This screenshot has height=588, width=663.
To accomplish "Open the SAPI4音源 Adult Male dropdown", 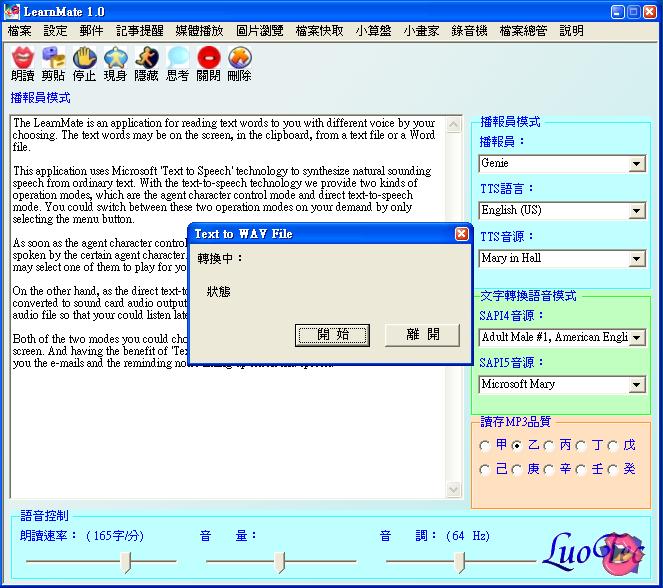I will 636,338.
